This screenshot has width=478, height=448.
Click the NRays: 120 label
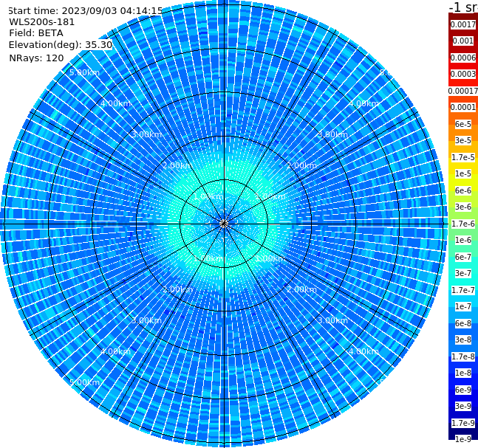[x=36, y=58]
